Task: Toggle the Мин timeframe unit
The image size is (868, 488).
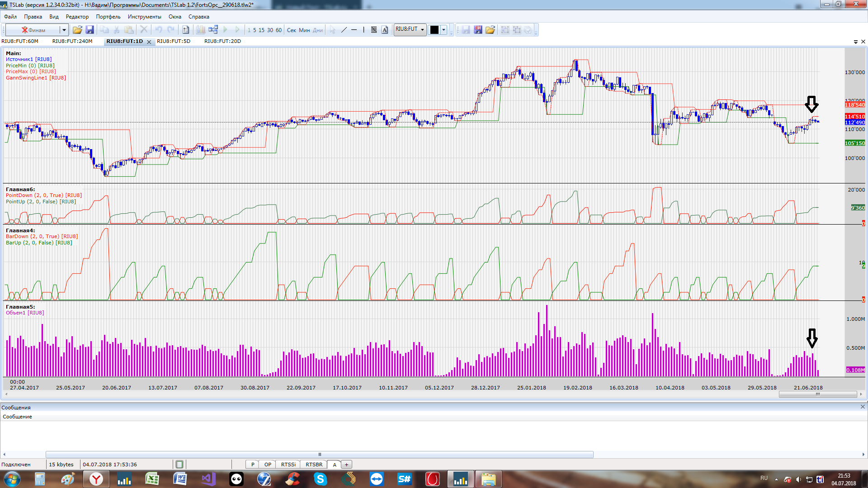Action: (x=304, y=30)
